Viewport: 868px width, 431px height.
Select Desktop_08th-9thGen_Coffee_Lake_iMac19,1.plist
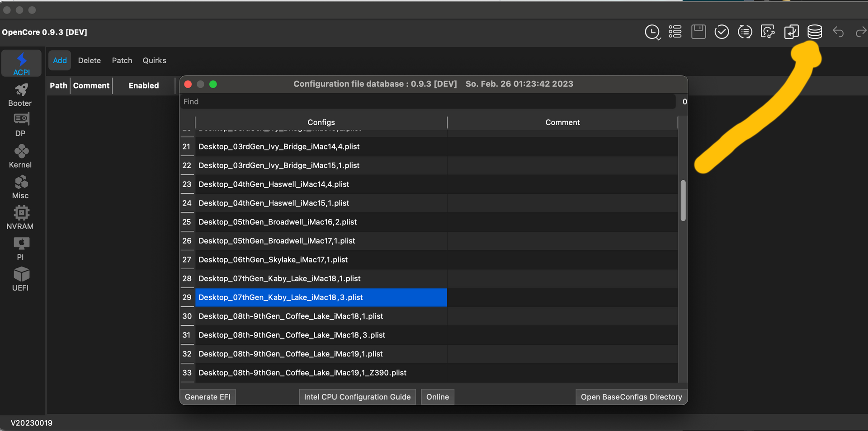coord(321,354)
